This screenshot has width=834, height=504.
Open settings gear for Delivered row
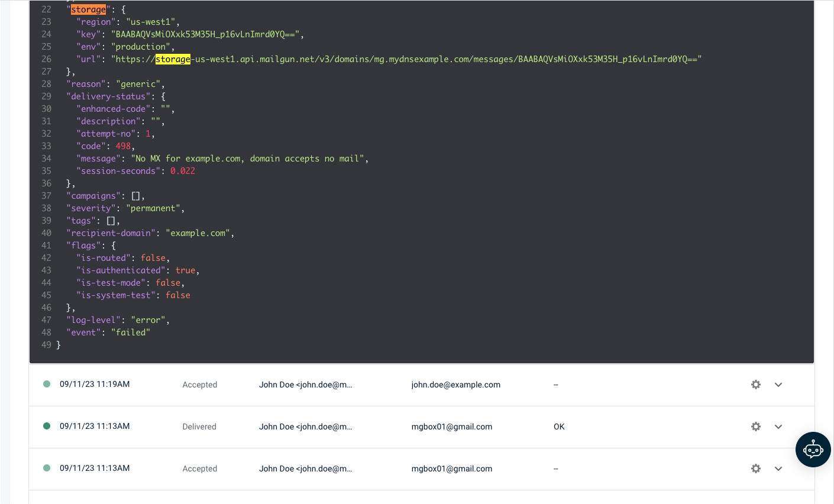coord(756,427)
